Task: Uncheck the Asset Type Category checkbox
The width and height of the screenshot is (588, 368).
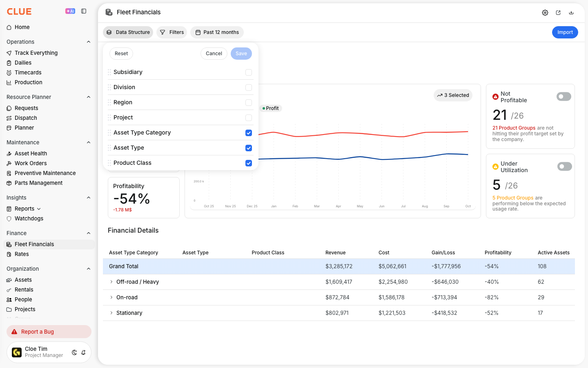Action: click(x=249, y=133)
